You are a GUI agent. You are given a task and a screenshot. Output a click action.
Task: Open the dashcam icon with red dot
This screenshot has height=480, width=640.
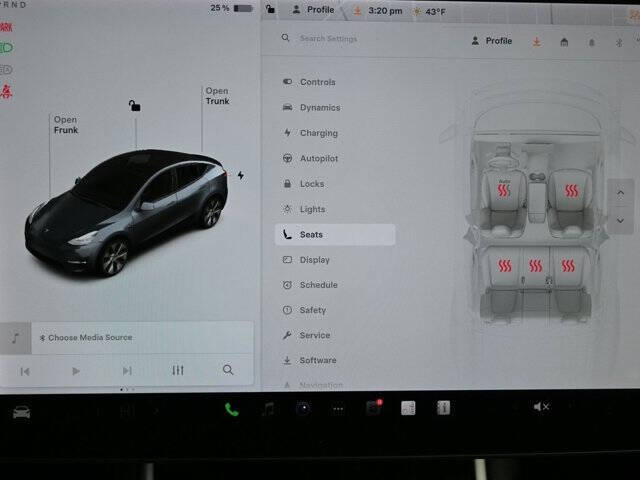tap(373, 407)
